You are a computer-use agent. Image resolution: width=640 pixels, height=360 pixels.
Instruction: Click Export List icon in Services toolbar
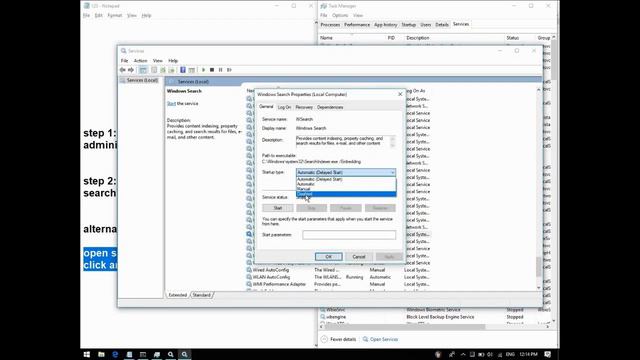(x=171, y=70)
